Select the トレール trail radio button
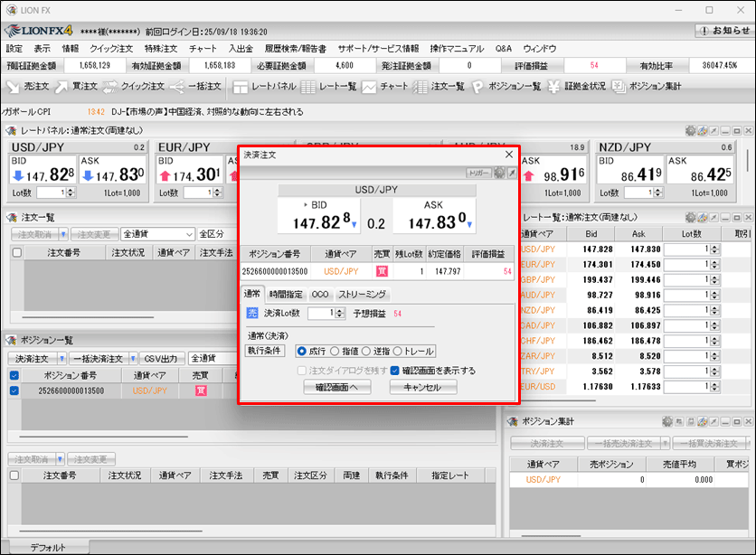The height and width of the screenshot is (555, 756). pos(398,352)
